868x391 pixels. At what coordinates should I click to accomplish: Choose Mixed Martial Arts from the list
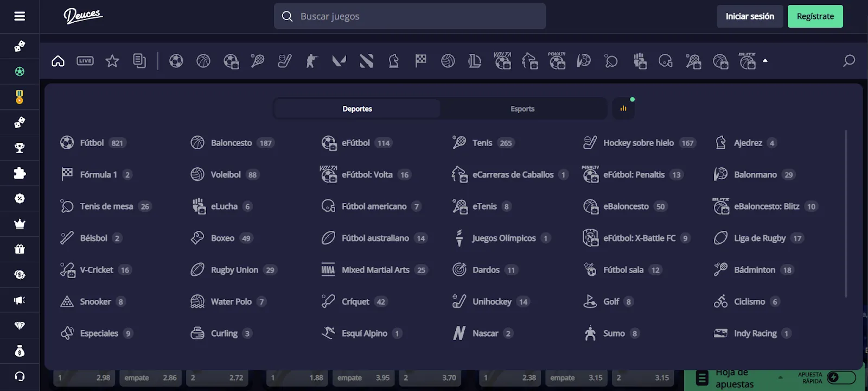click(375, 270)
